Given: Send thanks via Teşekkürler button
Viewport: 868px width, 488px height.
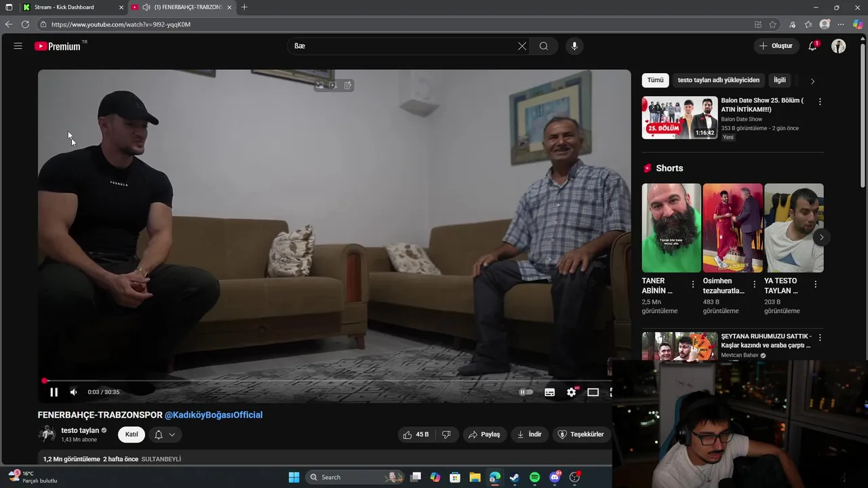Looking at the screenshot, I should pos(580,434).
